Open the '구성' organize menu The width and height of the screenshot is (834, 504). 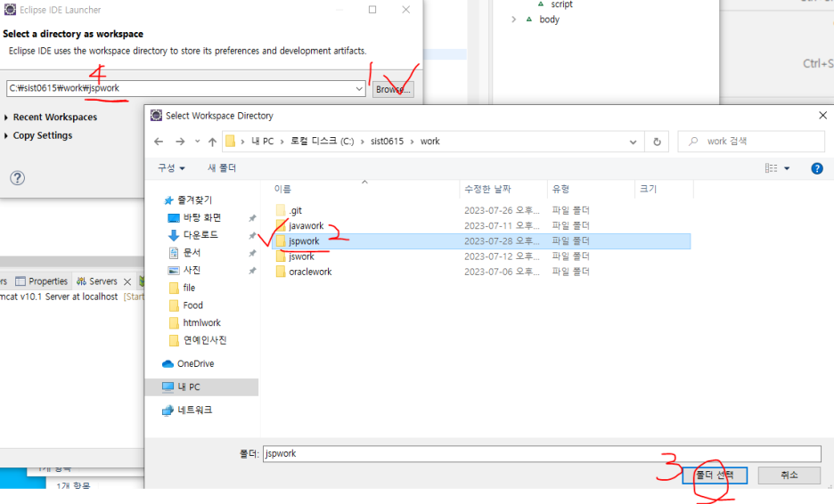click(171, 168)
